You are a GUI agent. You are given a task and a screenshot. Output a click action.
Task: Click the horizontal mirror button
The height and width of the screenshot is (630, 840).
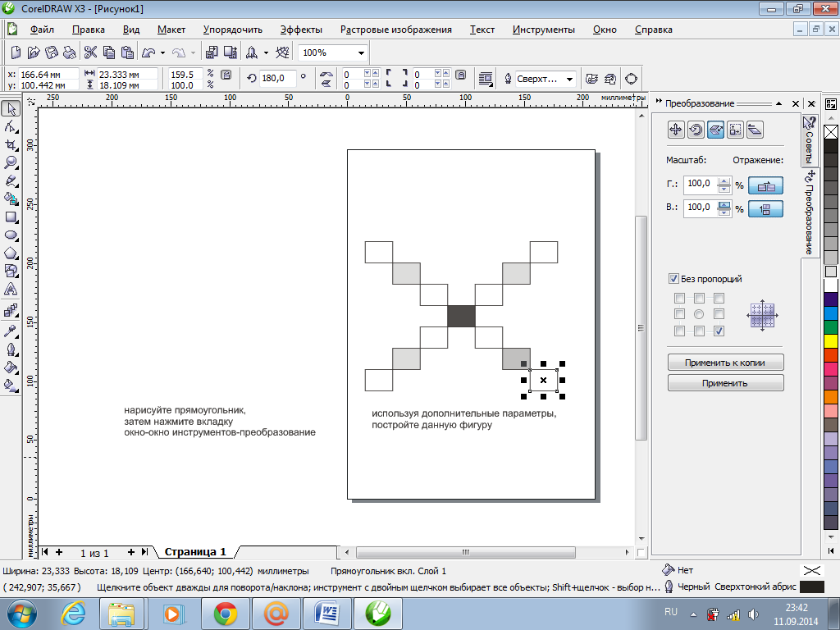[x=765, y=186]
